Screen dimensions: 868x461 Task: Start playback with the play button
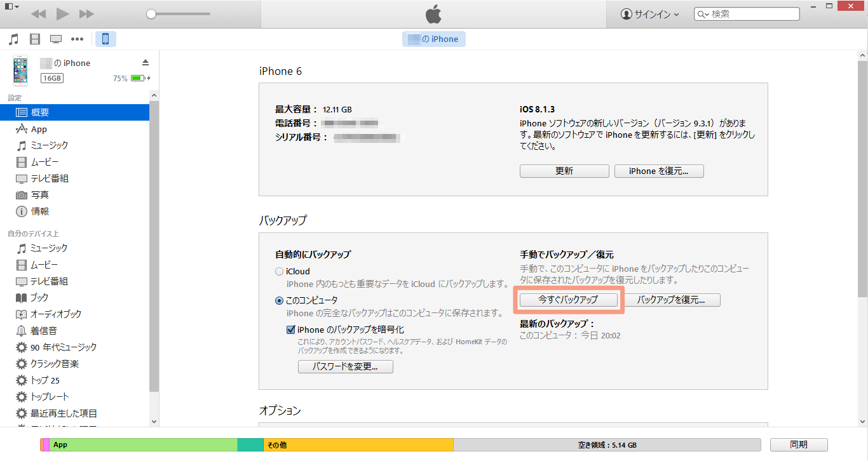(62, 13)
